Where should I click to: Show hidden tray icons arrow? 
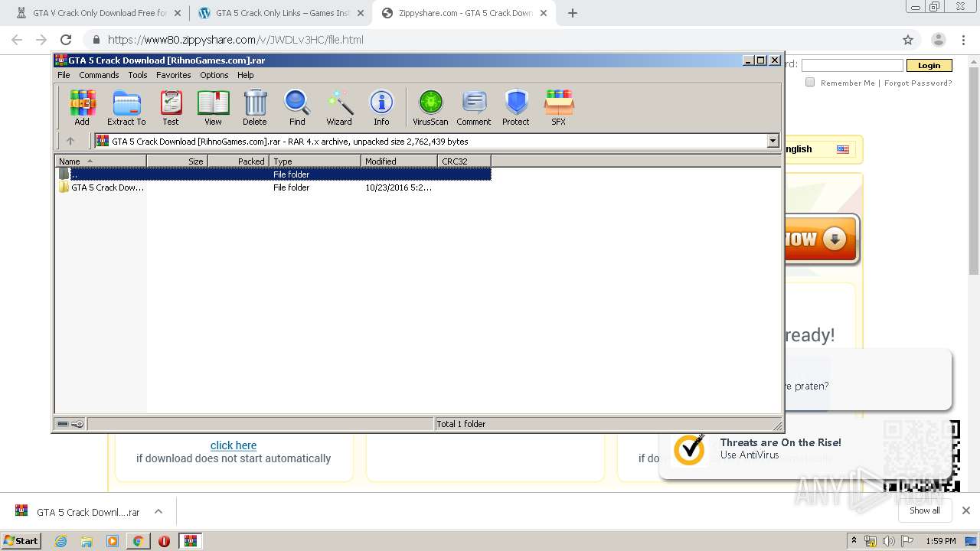coord(854,541)
